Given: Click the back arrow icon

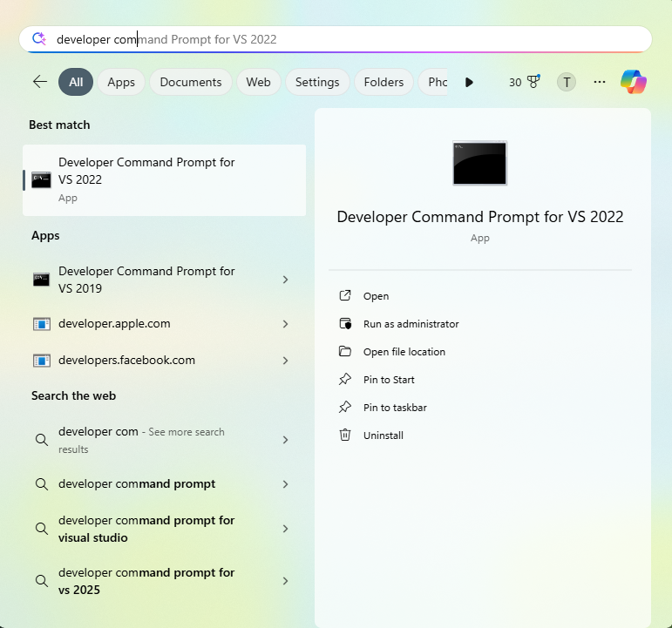Looking at the screenshot, I should tap(40, 82).
